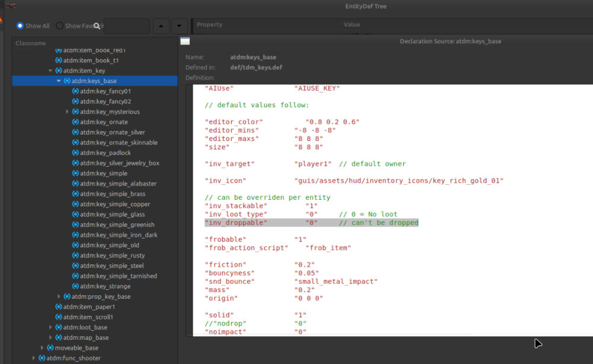Click the atdm:key_padlock entity icon
This screenshot has height=364, width=593.
click(x=75, y=153)
